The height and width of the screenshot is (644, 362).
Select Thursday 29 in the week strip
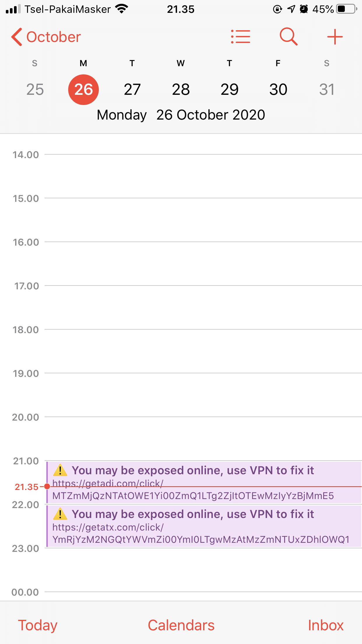pos(229,89)
